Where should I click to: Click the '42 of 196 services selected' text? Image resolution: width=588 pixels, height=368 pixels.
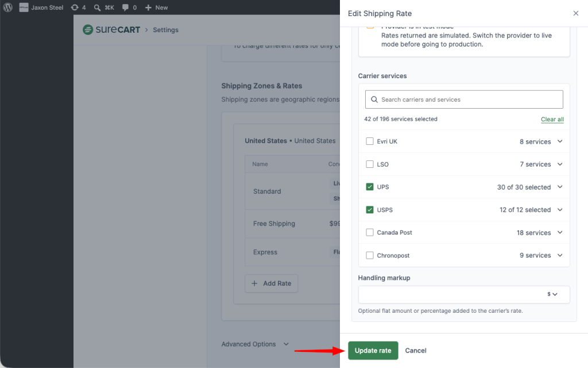400,119
